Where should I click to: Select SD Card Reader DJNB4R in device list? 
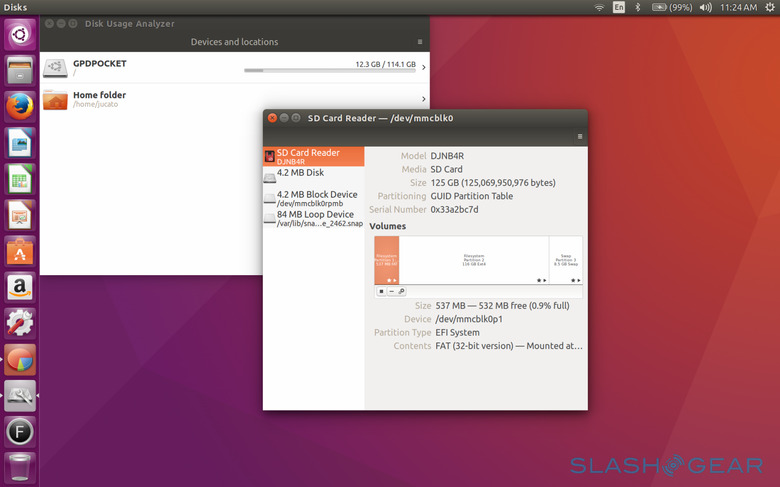pos(314,156)
